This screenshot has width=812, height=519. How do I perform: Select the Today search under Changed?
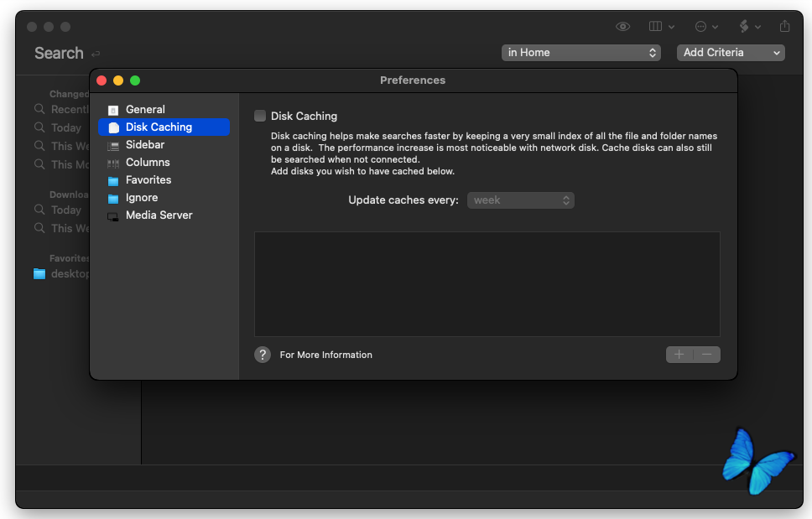65,128
